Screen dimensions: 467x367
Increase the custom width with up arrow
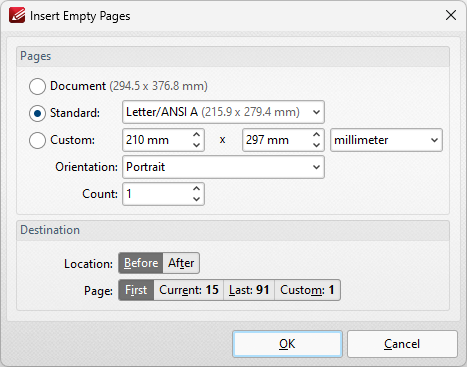(197, 135)
